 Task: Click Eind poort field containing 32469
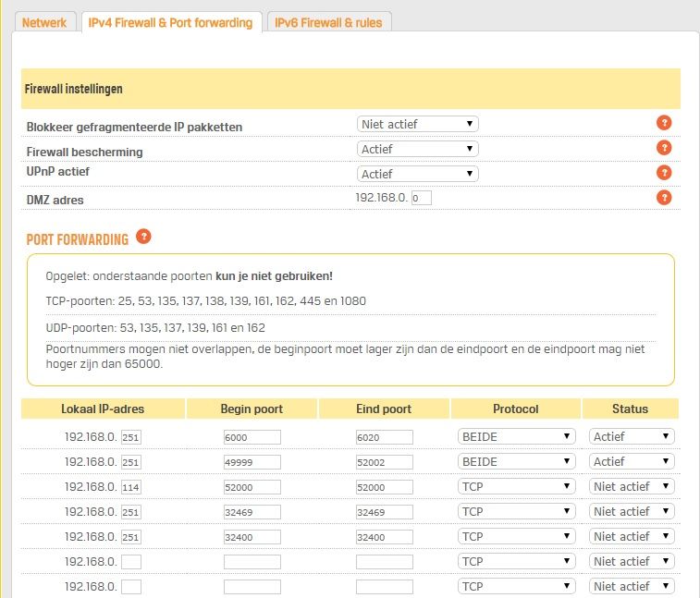(385, 512)
